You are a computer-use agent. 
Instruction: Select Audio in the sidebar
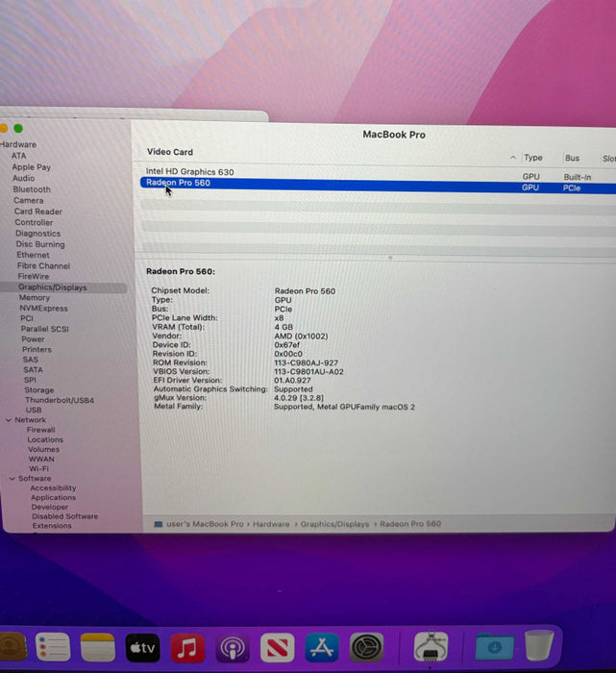(24, 178)
